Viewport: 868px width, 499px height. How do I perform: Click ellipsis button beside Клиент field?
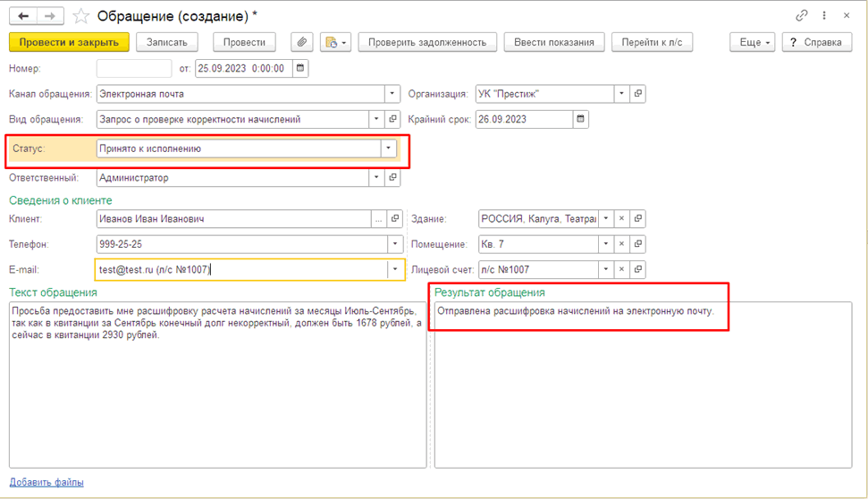tap(379, 218)
